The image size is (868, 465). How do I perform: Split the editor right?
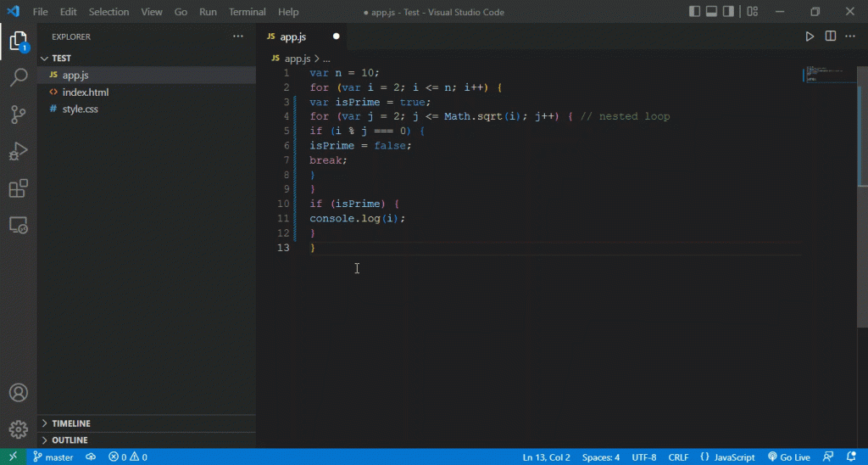tap(831, 36)
